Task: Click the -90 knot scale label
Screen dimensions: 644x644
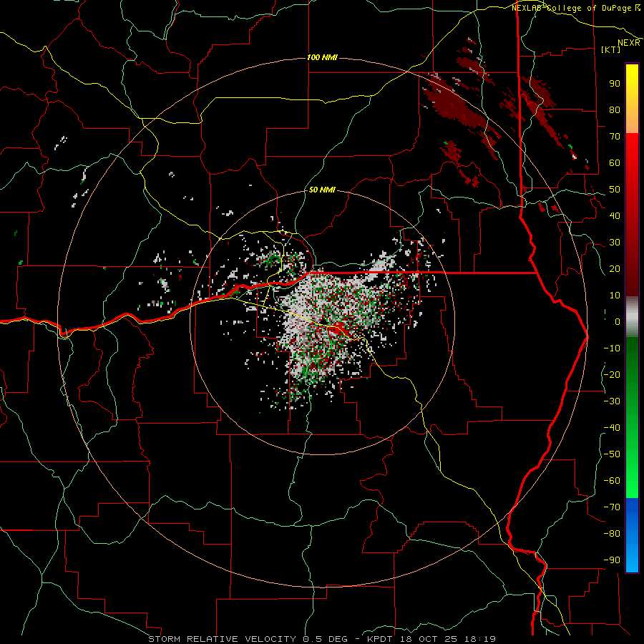Action: coord(612,560)
